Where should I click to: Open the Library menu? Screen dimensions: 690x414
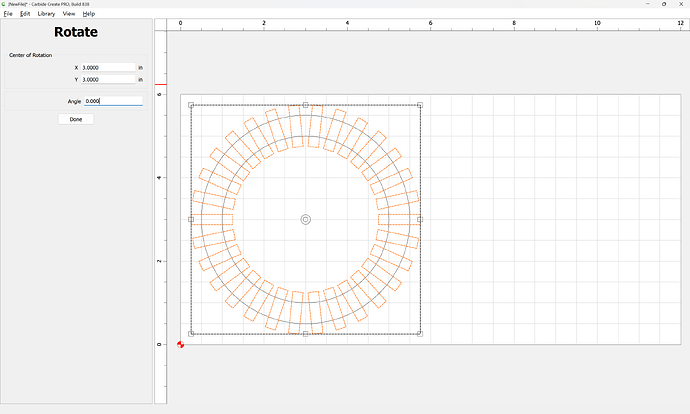click(46, 14)
